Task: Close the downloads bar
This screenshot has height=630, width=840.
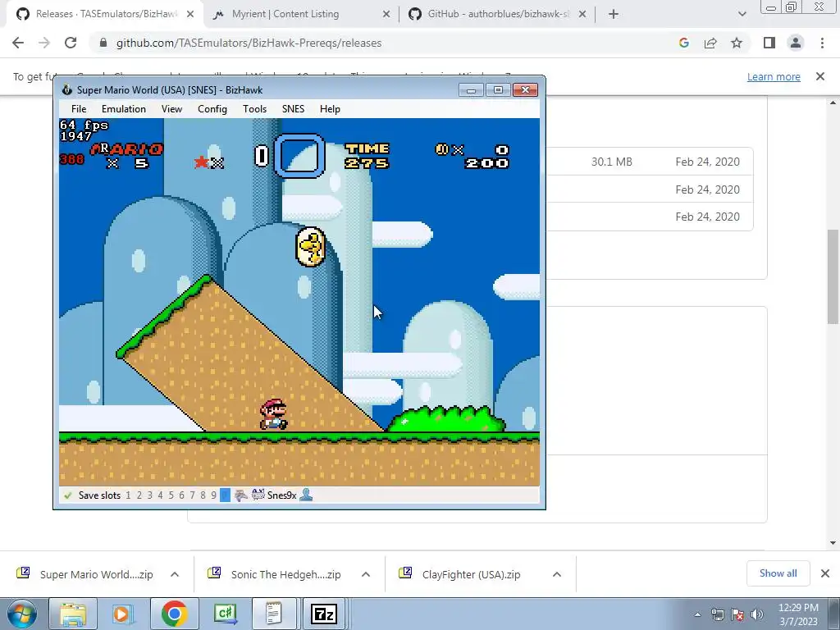Action: 825,573
